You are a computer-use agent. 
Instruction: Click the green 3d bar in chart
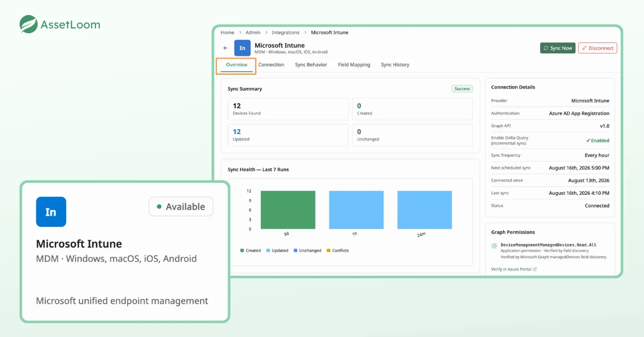coord(288,210)
